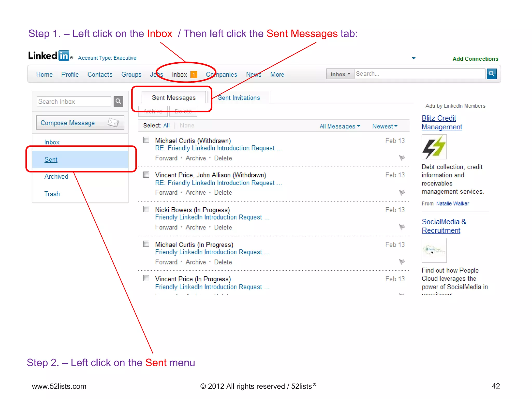Click flag icon on Nicki Bowers message
The height and width of the screenshot is (399, 532).
pos(402,227)
